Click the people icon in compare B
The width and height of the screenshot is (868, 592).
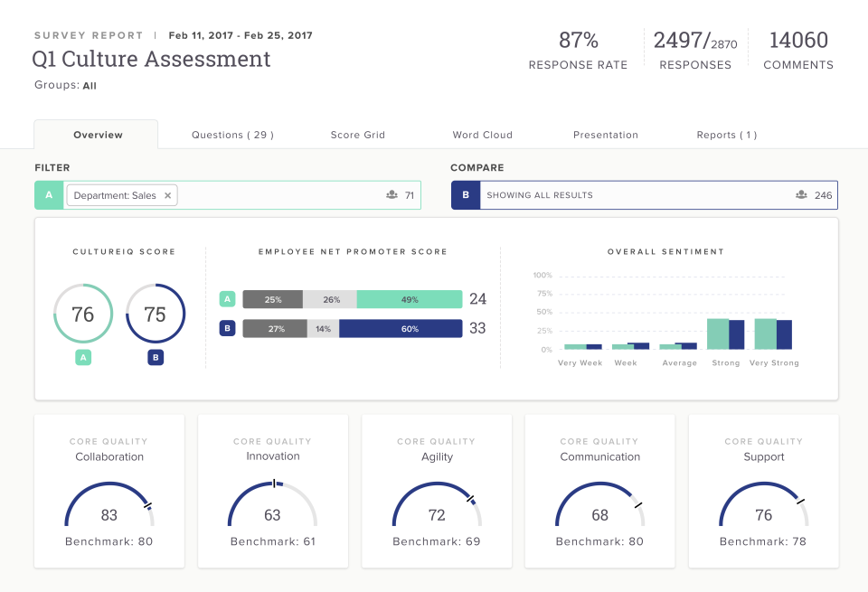pos(801,195)
